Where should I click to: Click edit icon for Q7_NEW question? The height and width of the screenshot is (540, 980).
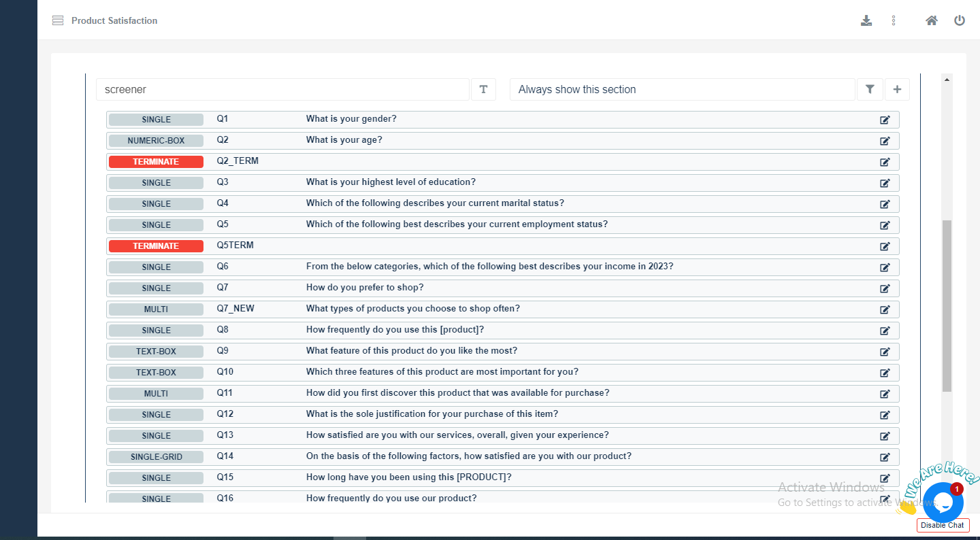pos(885,309)
